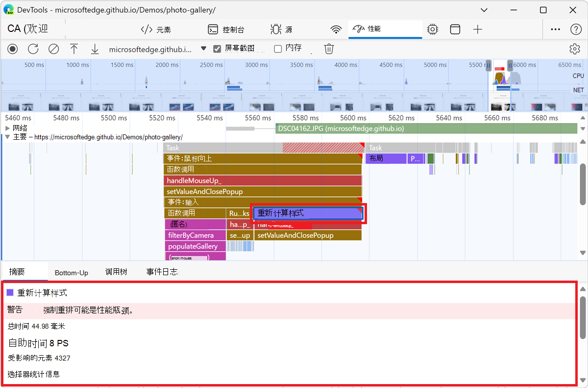Switch to the 元素 tab
The width and height of the screenshot is (588, 388).
[156, 29]
